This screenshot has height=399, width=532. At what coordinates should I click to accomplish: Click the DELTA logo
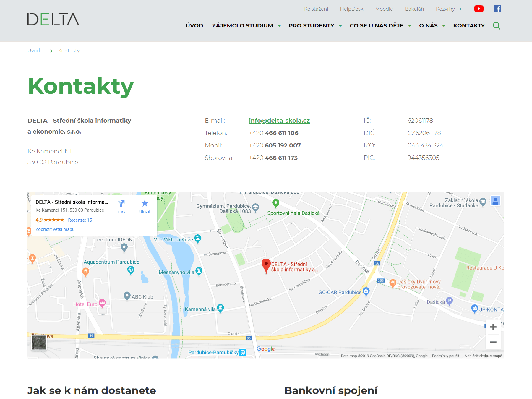pos(53,19)
